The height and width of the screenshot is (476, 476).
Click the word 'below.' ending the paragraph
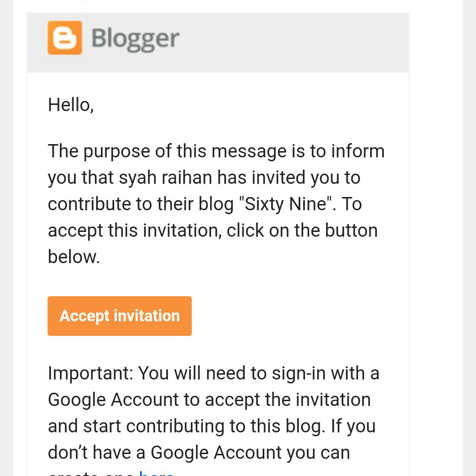(74, 257)
